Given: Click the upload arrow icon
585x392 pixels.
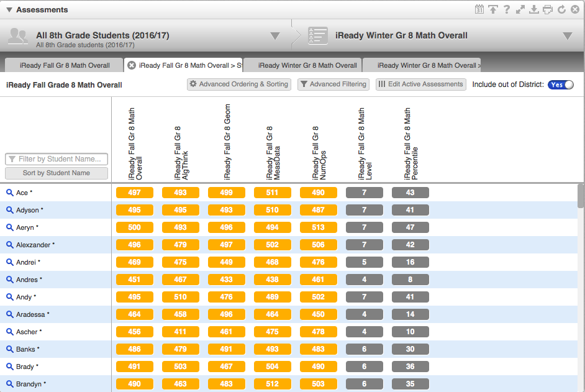Looking at the screenshot, I should [x=492, y=9].
